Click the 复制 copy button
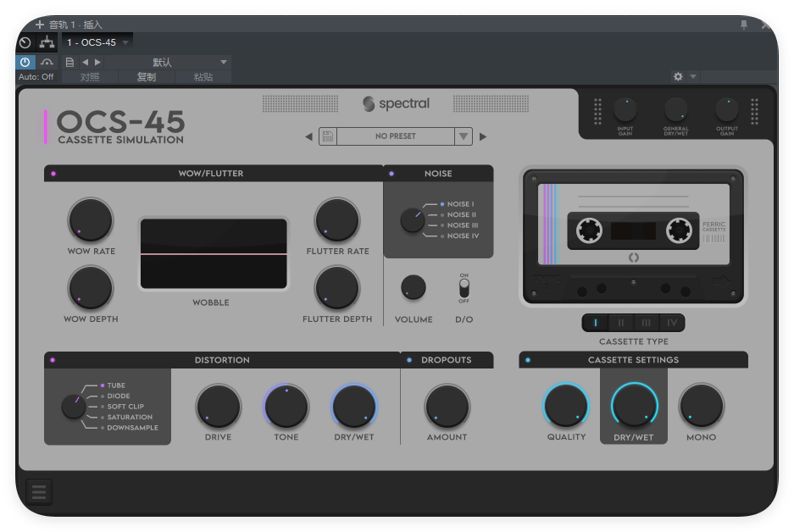This screenshot has width=794, height=532. tap(147, 77)
